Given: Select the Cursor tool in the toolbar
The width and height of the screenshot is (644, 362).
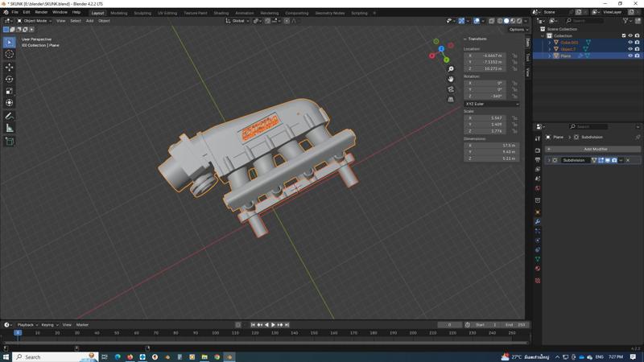Looking at the screenshot, I should [10, 54].
